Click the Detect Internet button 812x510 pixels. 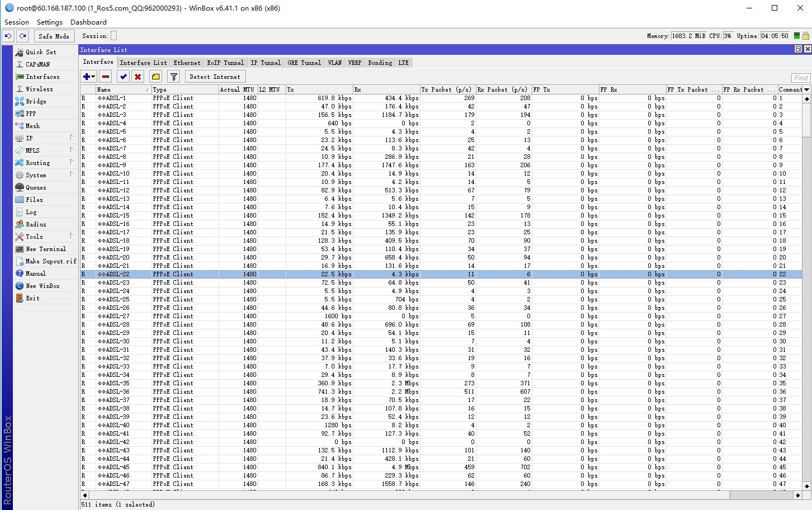coord(215,77)
